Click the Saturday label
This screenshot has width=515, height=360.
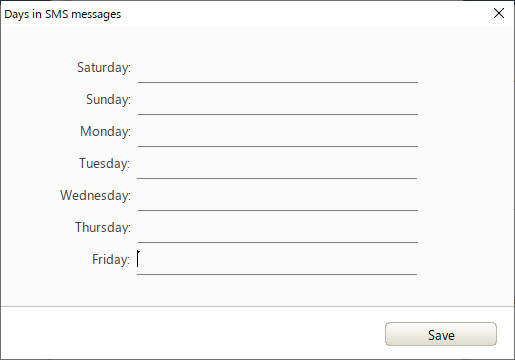(104, 68)
